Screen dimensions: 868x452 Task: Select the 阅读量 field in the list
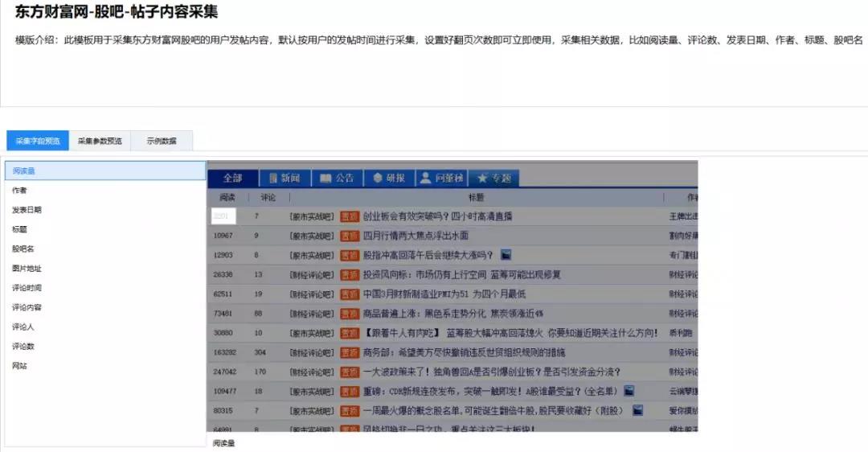click(x=105, y=171)
